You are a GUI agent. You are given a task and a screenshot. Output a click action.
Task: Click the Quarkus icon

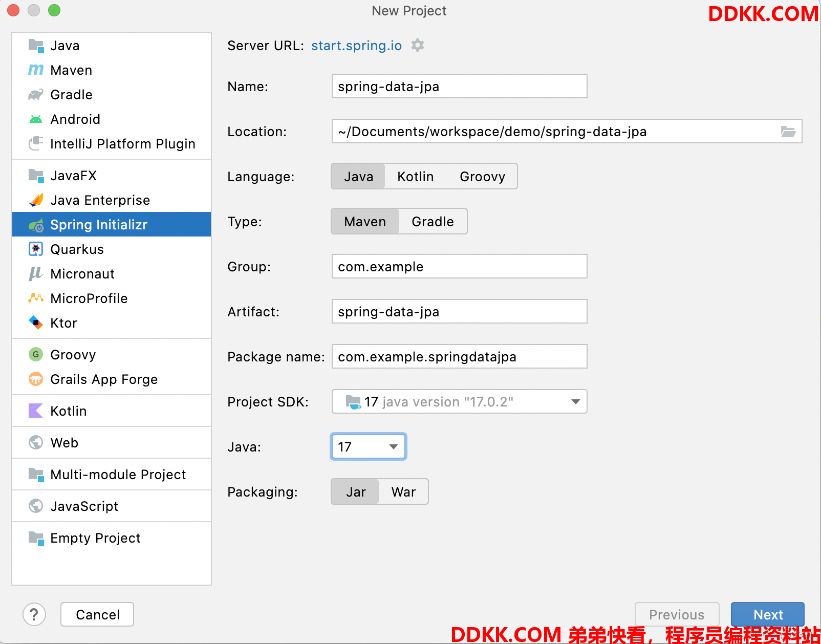pyautogui.click(x=36, y=249)
